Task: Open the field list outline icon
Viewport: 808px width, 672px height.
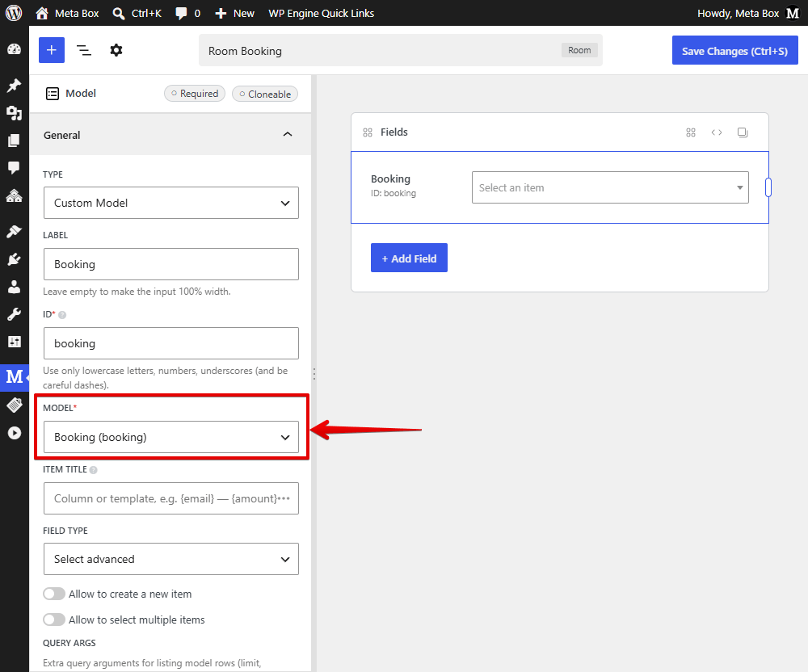Action: [x=84, y=50]
